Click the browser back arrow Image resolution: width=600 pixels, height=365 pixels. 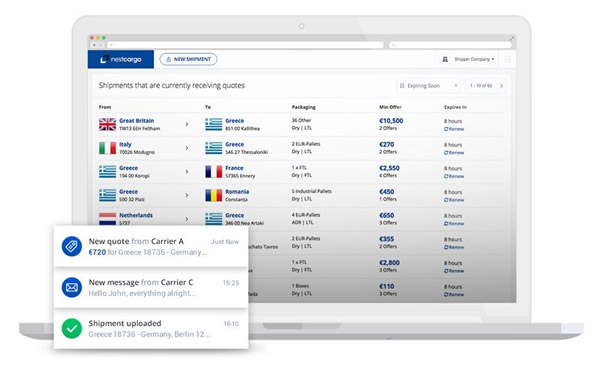tap(94, 45)
